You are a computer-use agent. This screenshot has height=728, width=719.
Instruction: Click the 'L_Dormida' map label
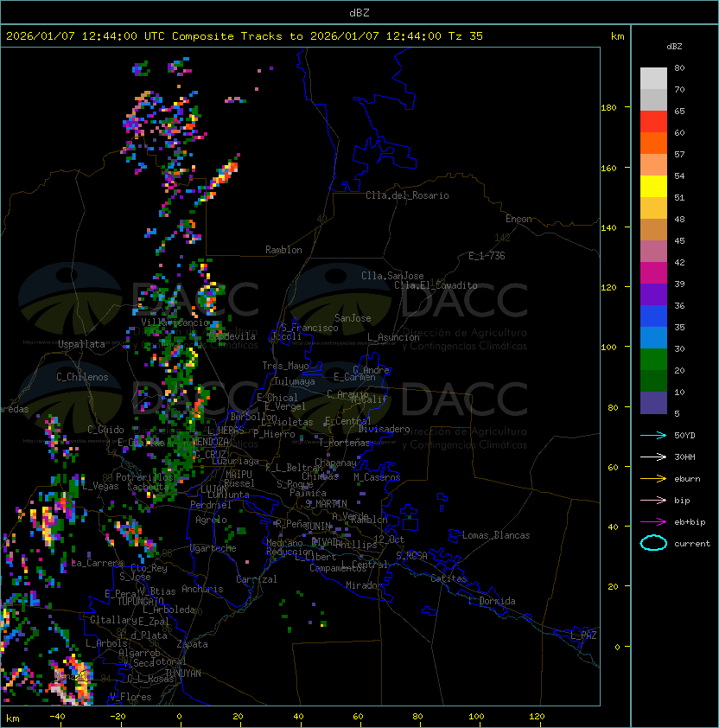click(492, 601)
